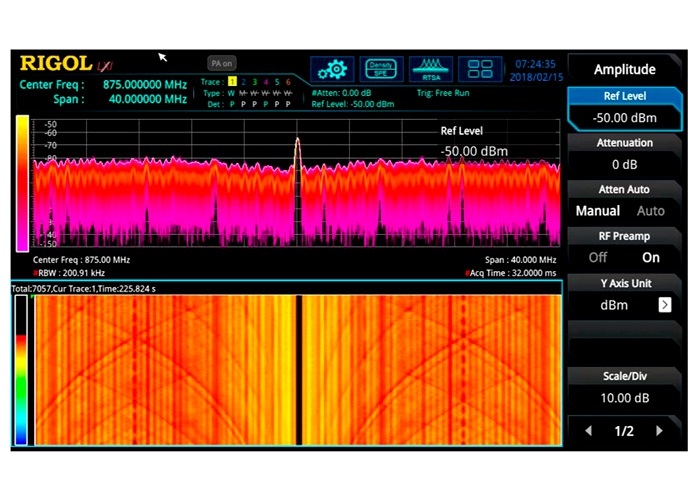The image size is (700, 500).
Task: Set Atten Auto to Auto
Action: [x=651, y=211]
